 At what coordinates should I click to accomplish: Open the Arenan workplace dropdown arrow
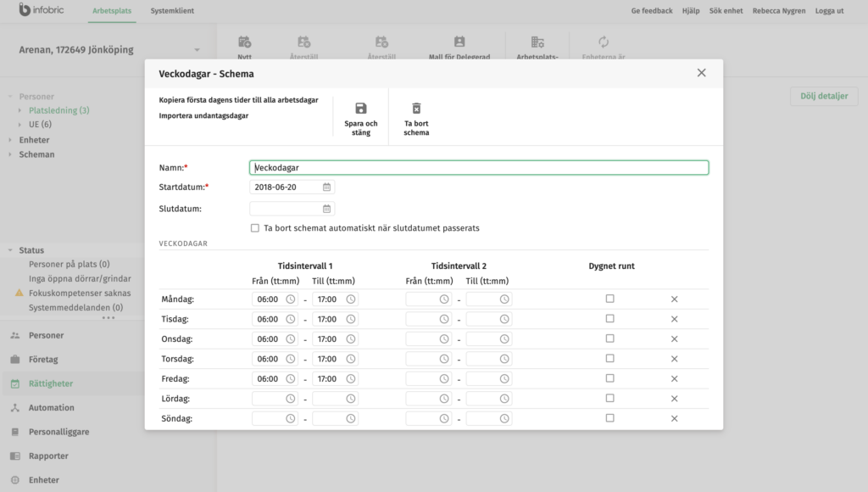(x=197, y=50)
